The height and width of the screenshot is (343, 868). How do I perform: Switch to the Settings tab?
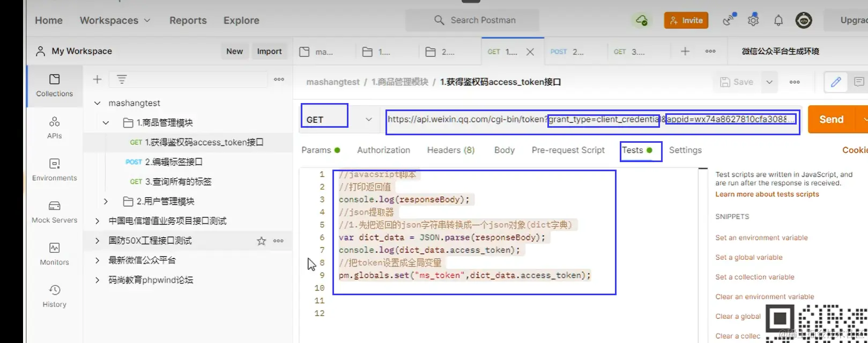685,150
